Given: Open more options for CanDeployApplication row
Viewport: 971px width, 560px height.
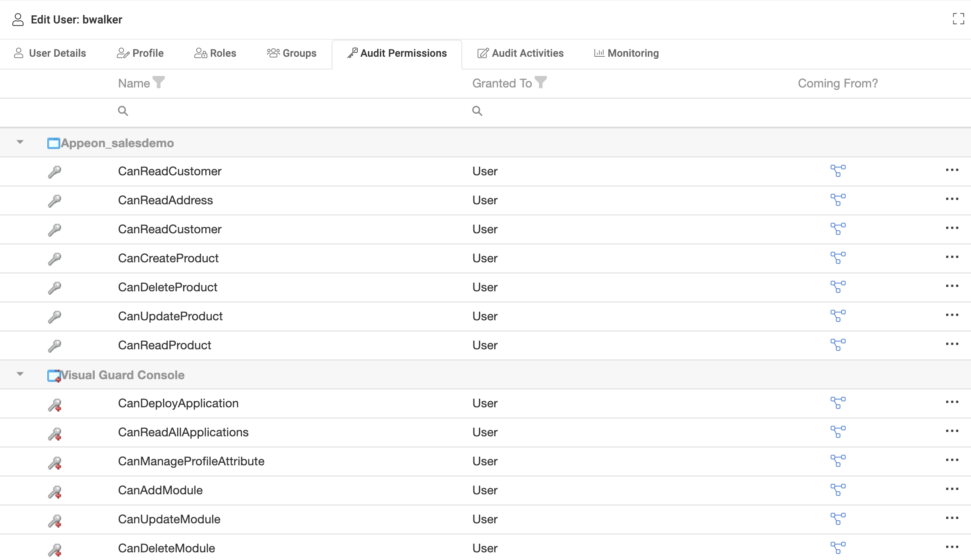Looking at the screenshot, I should pos(952,402).
